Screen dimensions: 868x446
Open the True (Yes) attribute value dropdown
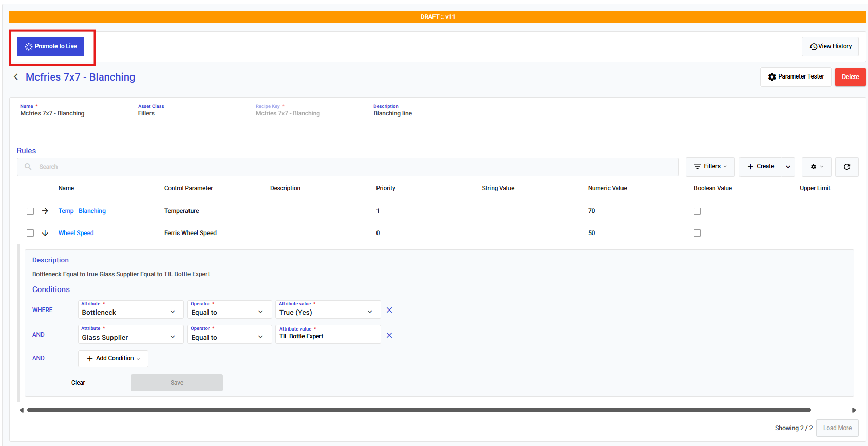[328, 310]
